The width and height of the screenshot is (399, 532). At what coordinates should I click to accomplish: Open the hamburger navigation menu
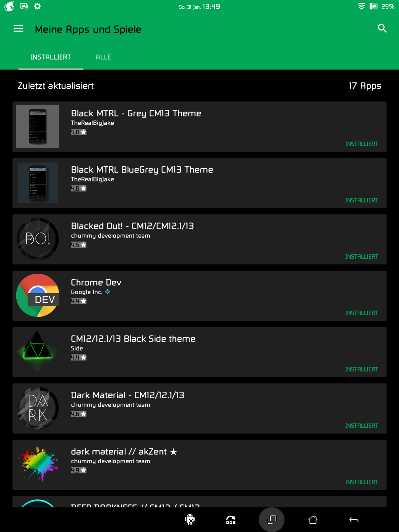click(18, 29)
